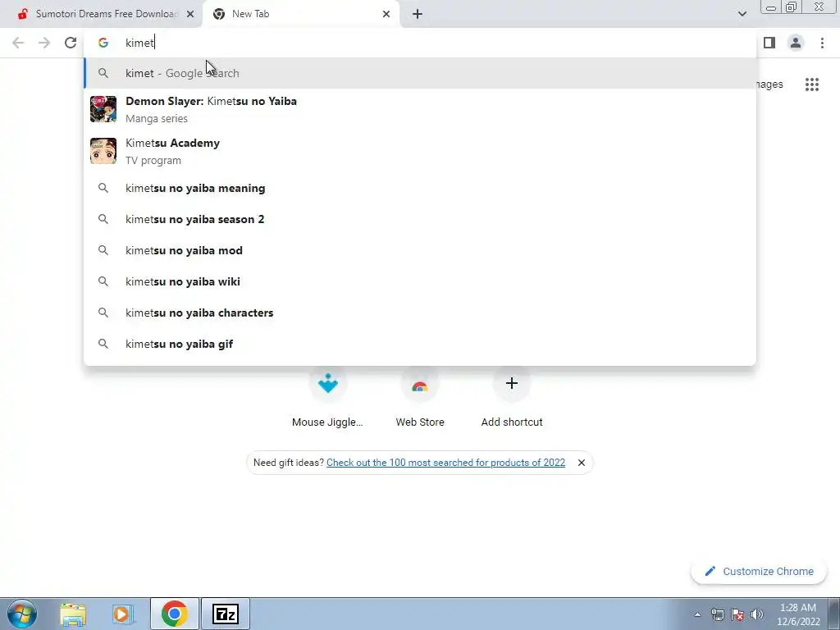Viewport: 840px width, 630px height.
Task: Close the New Tab tab
Action: (x=386, y=14)
